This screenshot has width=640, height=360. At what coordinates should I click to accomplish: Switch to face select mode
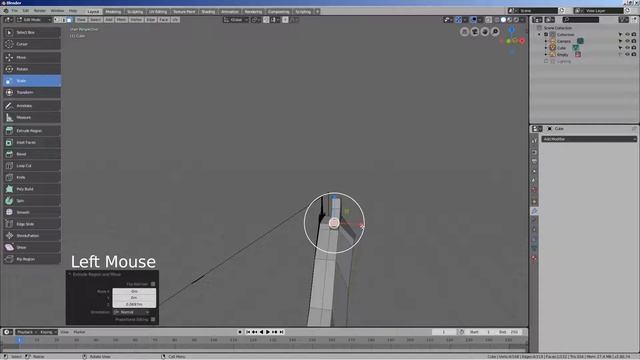[69, 20]
